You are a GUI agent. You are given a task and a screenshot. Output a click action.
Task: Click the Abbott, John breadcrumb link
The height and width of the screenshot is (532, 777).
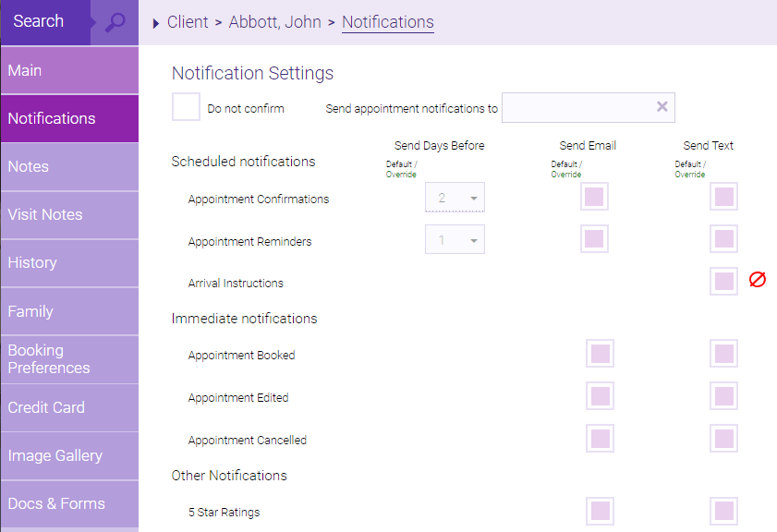275,22
